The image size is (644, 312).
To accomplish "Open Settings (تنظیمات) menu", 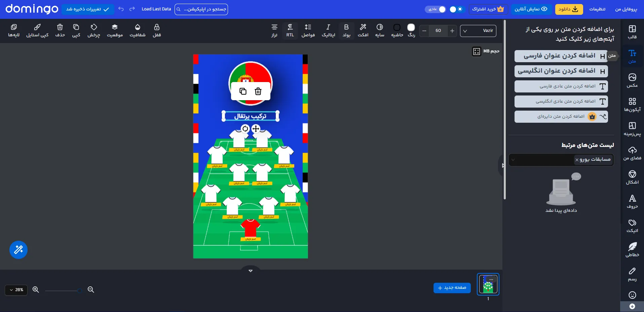I will pos(597,9).
